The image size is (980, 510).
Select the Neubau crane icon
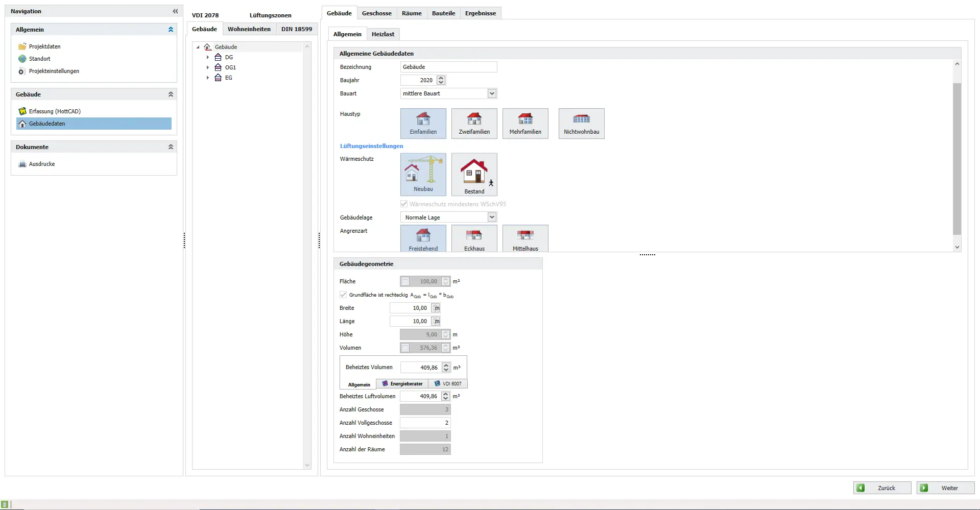click(x=423, y=174)
